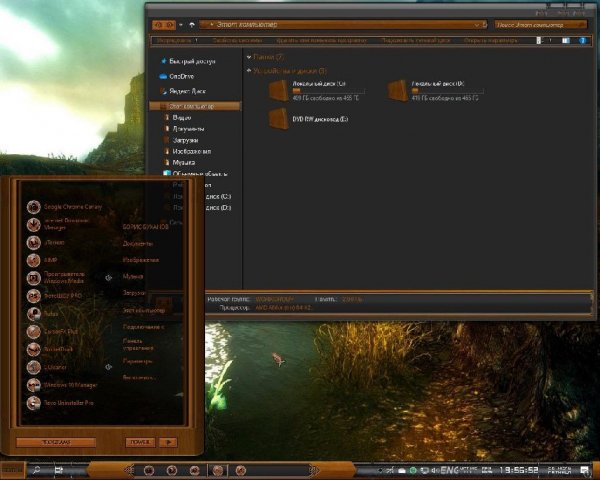Image resolution: width=600 pixels, height=480 pixels.
Task: Launch Проигрыватель Windows Media from start menu
Action: point(56,278)
